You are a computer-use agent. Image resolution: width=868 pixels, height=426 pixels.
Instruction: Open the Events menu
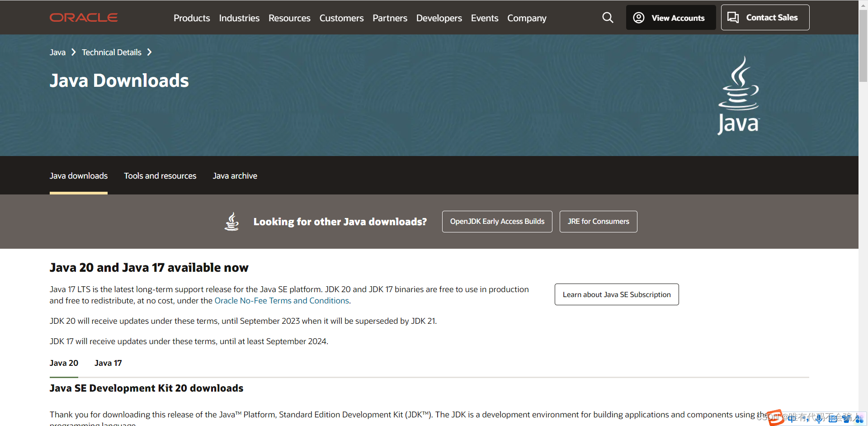coord(484,18)
